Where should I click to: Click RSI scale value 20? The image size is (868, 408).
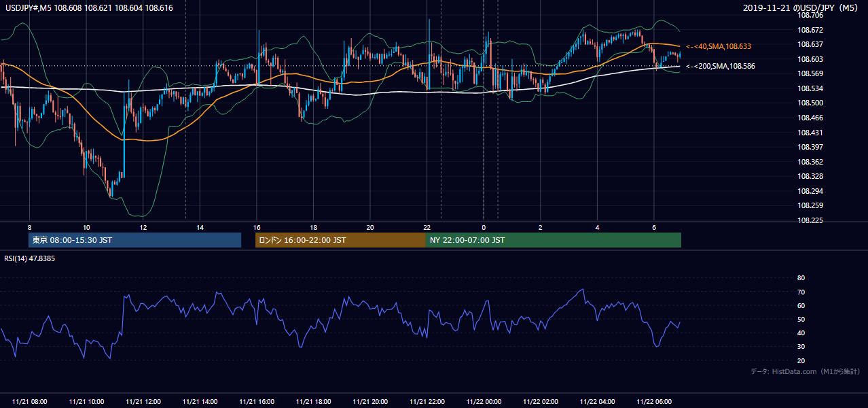click(x=801, y=360)
